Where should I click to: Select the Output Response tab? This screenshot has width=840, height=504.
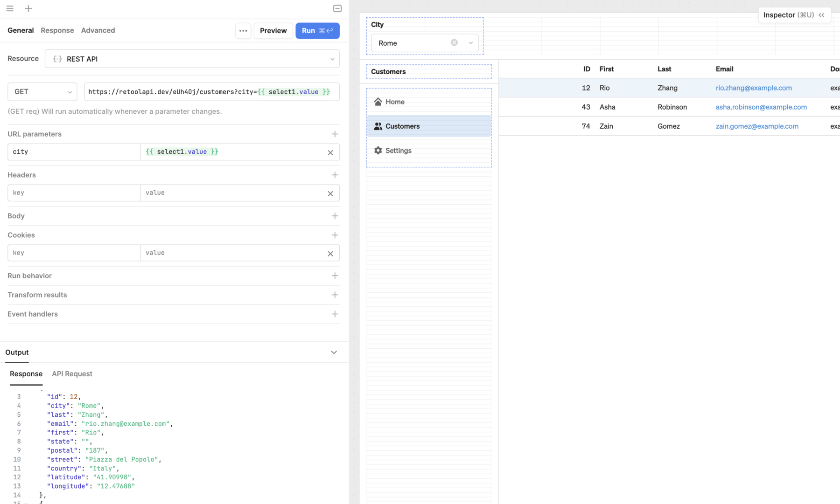pos(26,374)
